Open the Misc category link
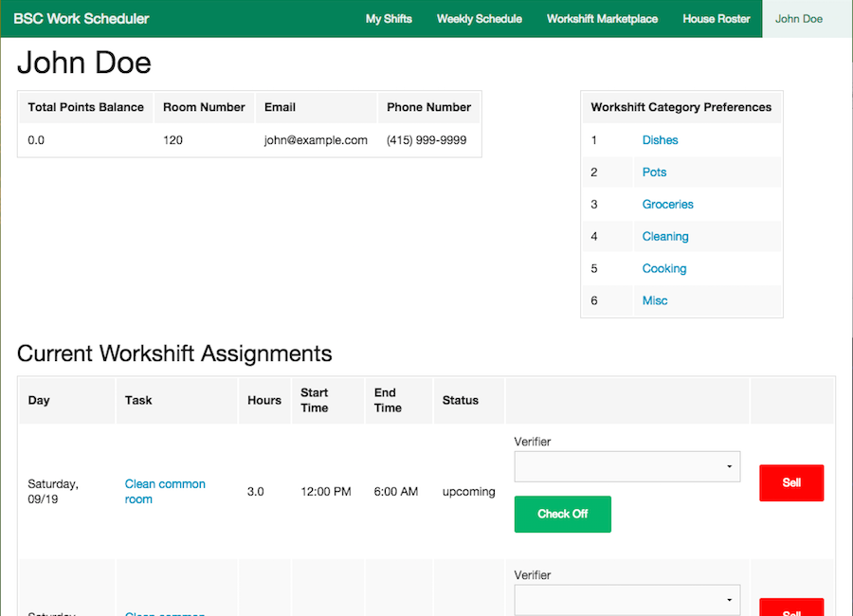The height and width of the screenshot is (616, 853). click(654, 300)
